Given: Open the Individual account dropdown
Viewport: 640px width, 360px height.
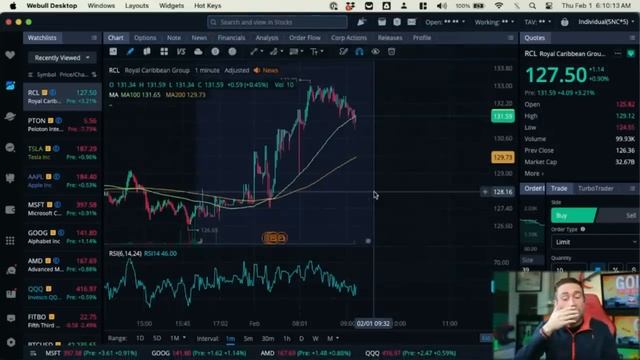Looking at the screenshot, I should pos(607,22).
